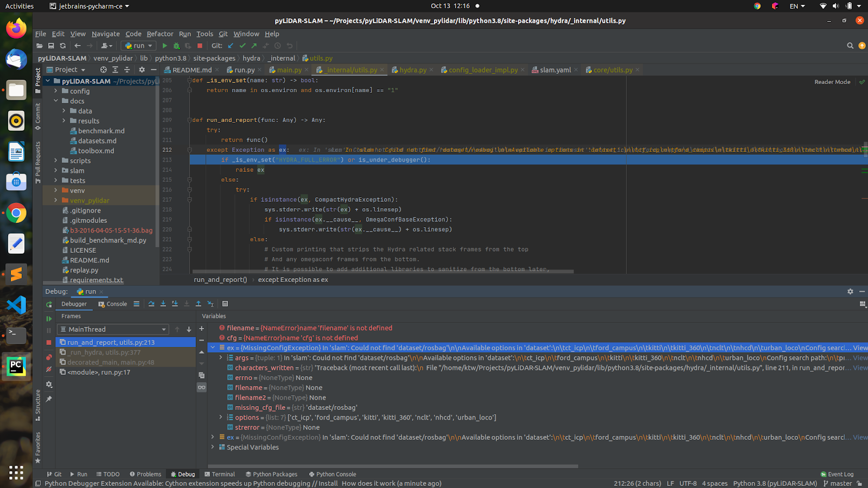Toggle Reader Mode in editor
868x488 pixels.
[x=832, y=82]
